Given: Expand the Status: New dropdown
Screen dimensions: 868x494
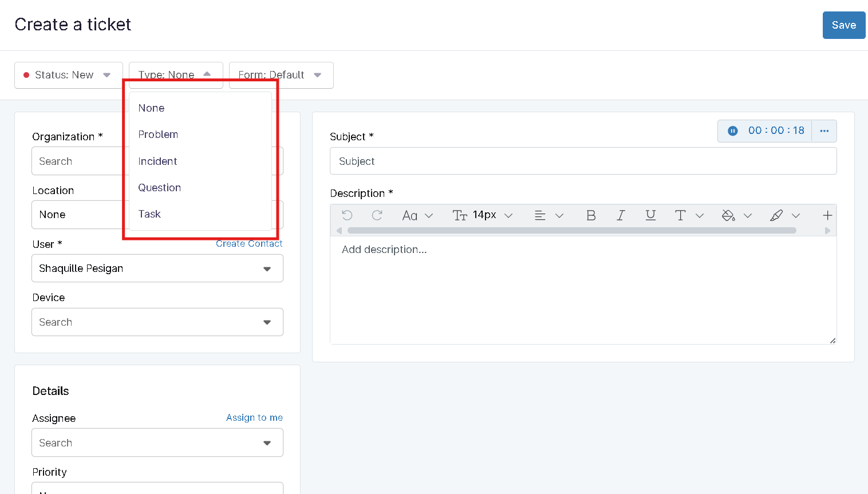Looking at the screenshot, I should point(69,75).
